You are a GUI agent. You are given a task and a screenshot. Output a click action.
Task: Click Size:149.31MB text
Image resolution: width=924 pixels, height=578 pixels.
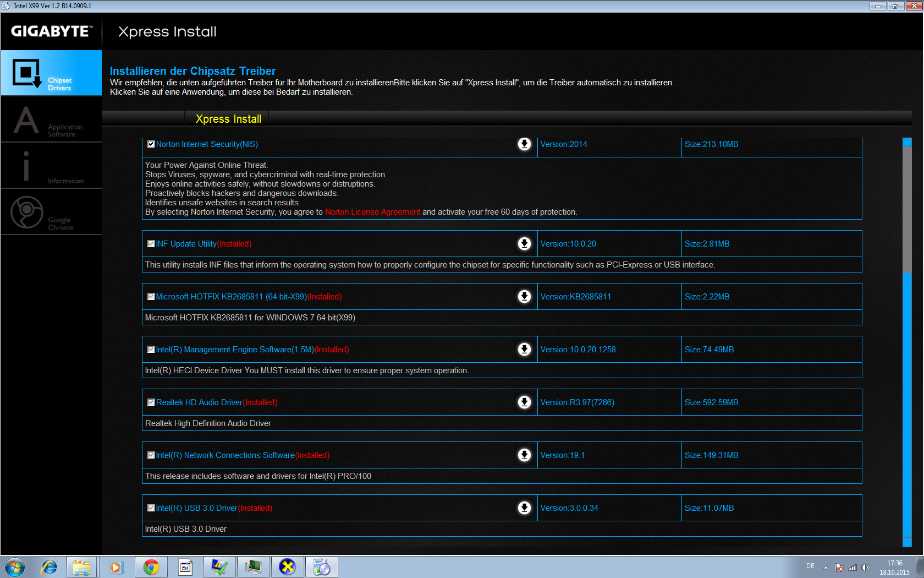click(x=711, y=455)
